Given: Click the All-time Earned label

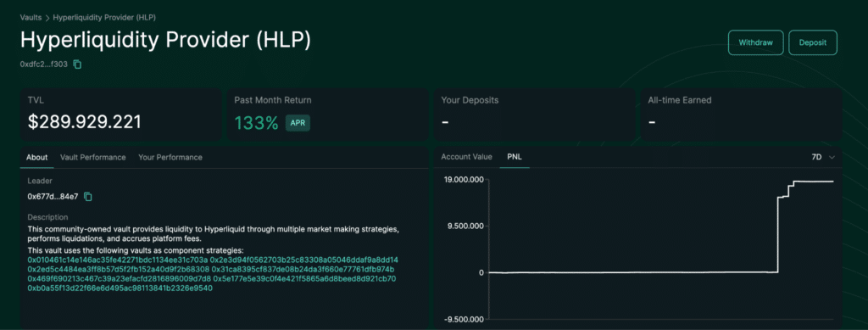Looking at the screenshot, I should pyautogui.click(x=680, y=100).
